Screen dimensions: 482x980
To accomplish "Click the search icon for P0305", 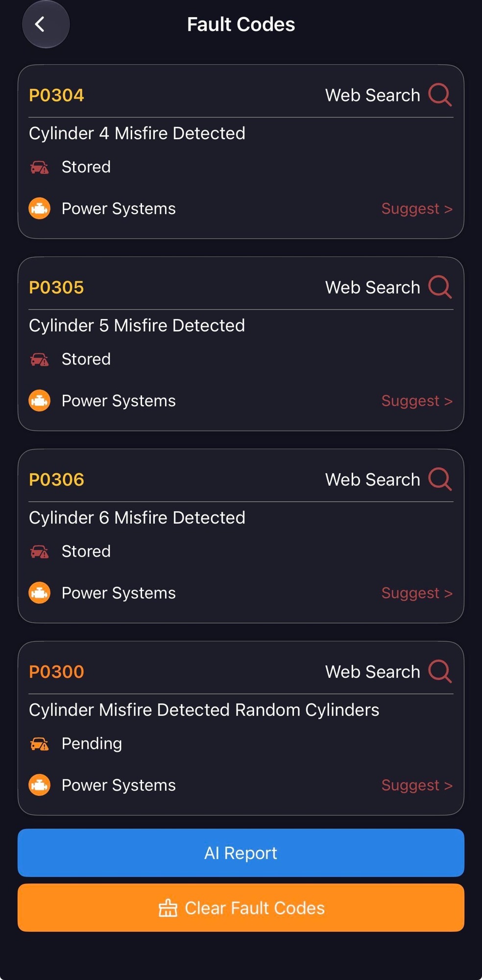I will tap(440, 287).
